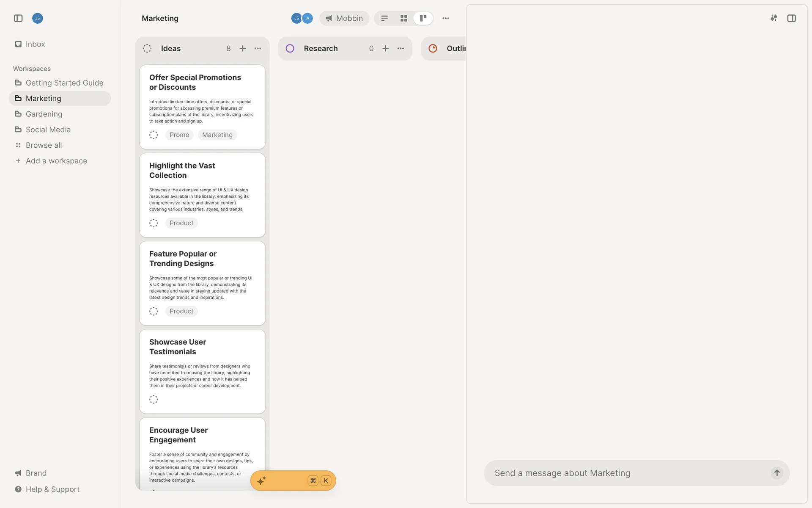Toggle the right chat panel icon
The width and height of the screenshot is (812, 508).
[791, 18]
